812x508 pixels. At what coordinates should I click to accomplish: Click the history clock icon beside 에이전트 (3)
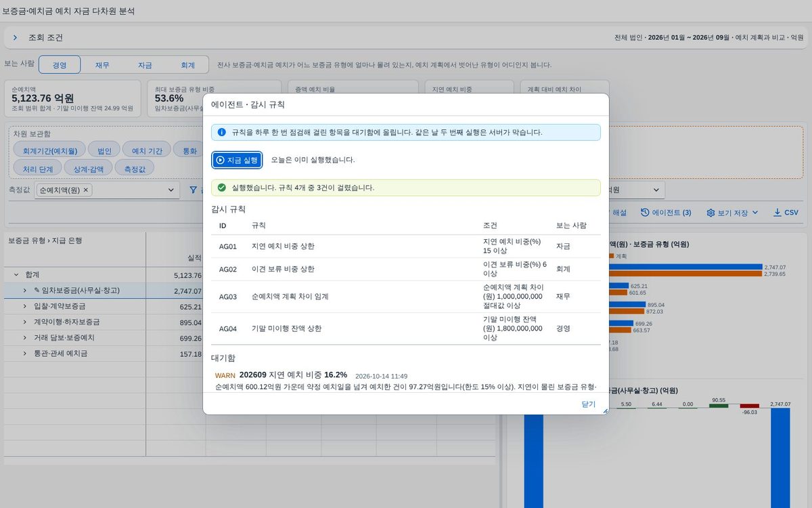[x=645, y=213]
